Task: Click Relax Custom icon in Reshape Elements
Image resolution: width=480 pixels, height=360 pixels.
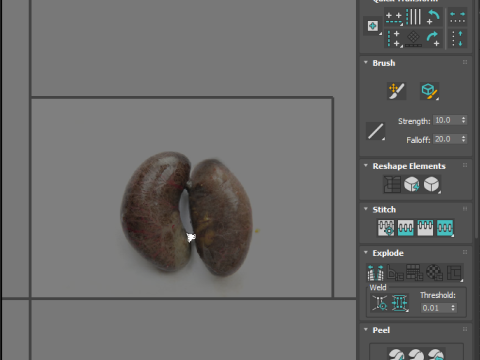Action: coord(431,184)
